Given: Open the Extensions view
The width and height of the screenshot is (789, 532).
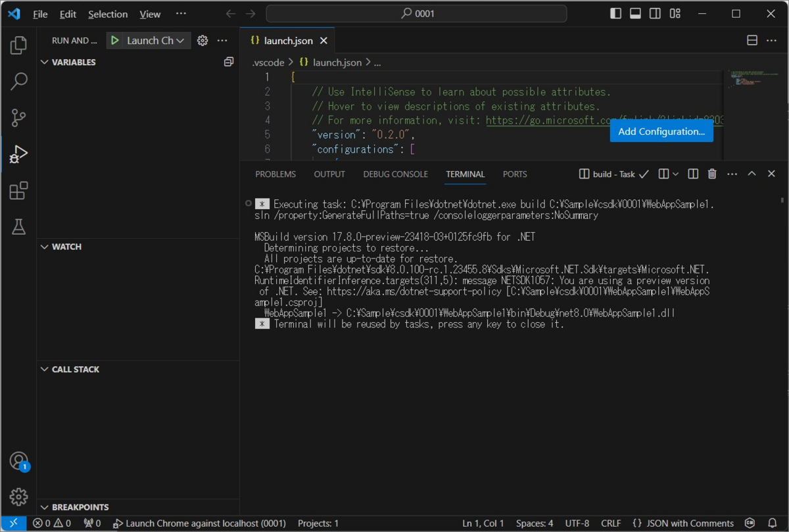Looking at the screenshot, I should coord(18,191).
